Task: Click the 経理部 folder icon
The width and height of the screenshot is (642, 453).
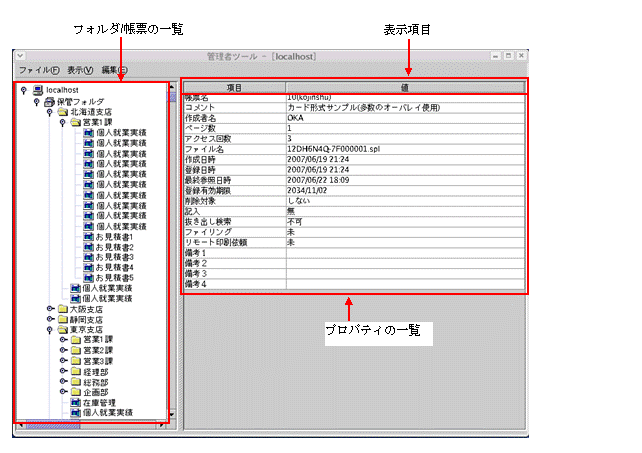Action: click(x=76, y=371)
